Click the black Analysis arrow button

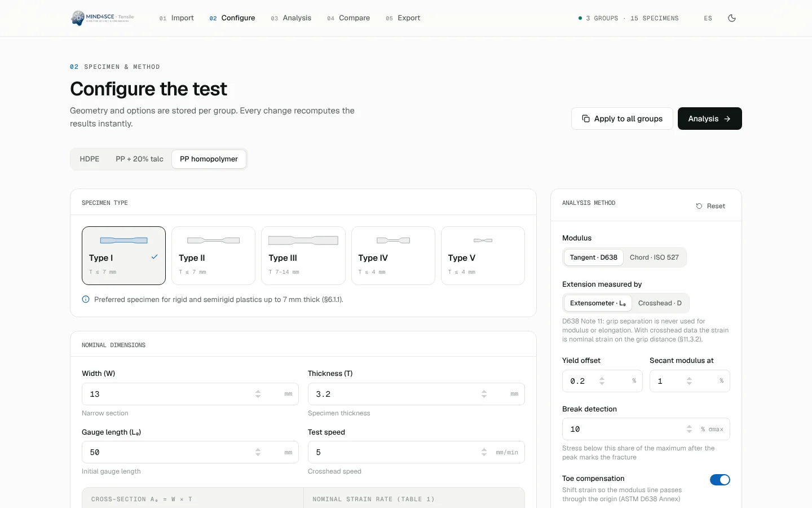pyautogui.click(x=709, y=119)
